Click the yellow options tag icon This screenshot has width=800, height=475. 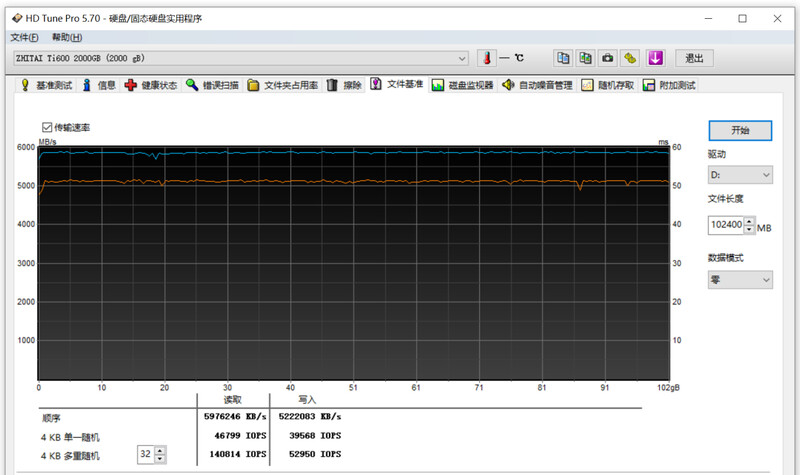[x=630, y=58]
